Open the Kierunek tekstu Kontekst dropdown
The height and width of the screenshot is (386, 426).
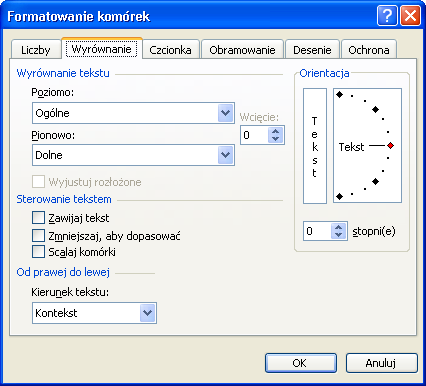(x=94, y=313)
